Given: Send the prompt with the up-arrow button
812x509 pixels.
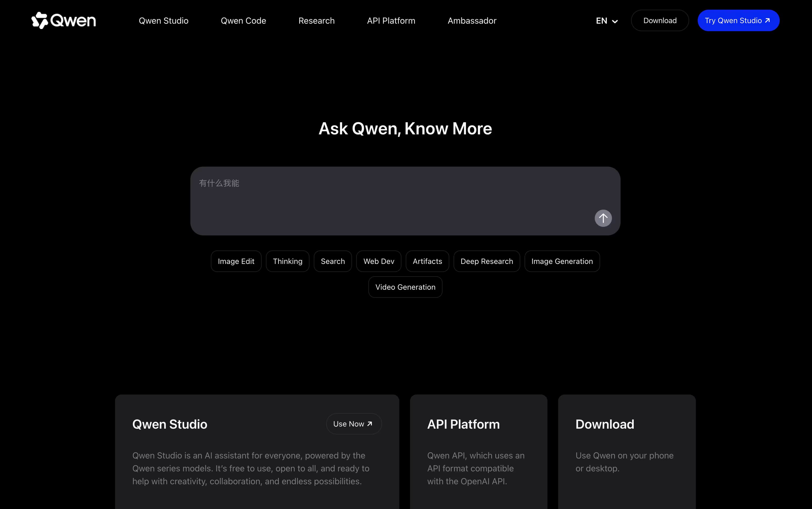Looking at the screenshot, I should tap(603, 218).
